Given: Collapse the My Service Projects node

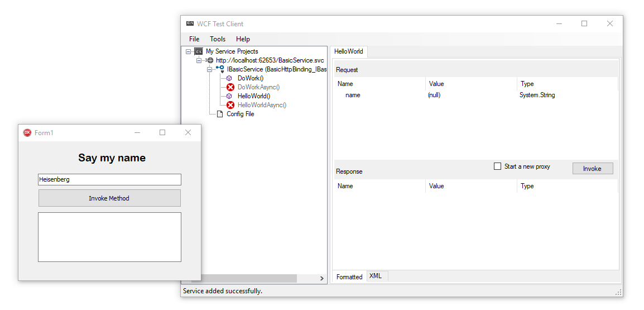Looking at the screenshot, I should click(189, 52).
